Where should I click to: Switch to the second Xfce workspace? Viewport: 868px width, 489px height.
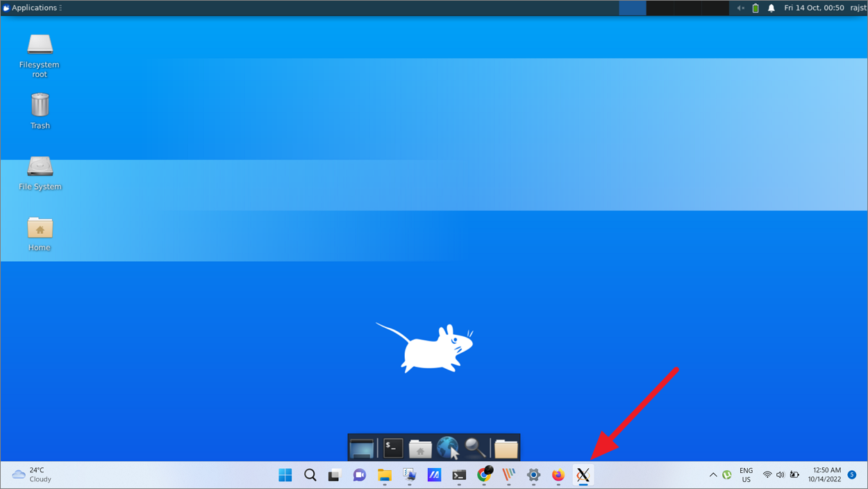point(660,8)
